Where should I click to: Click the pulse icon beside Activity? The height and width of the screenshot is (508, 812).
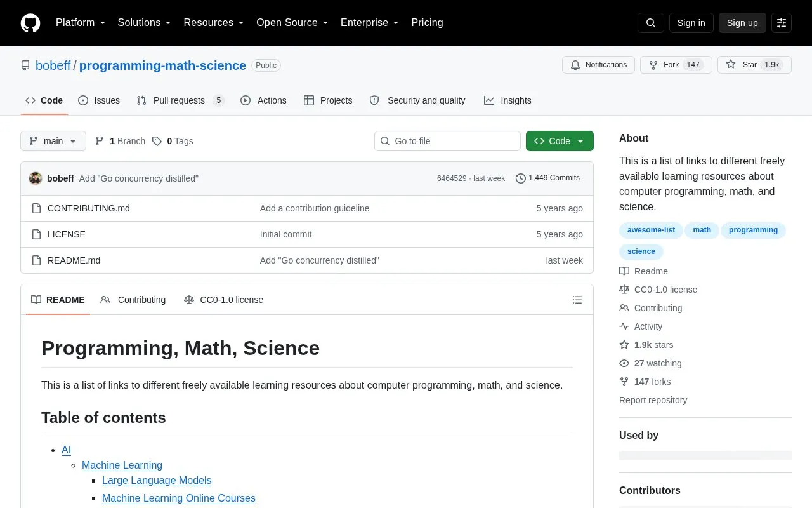click(624, 326)
